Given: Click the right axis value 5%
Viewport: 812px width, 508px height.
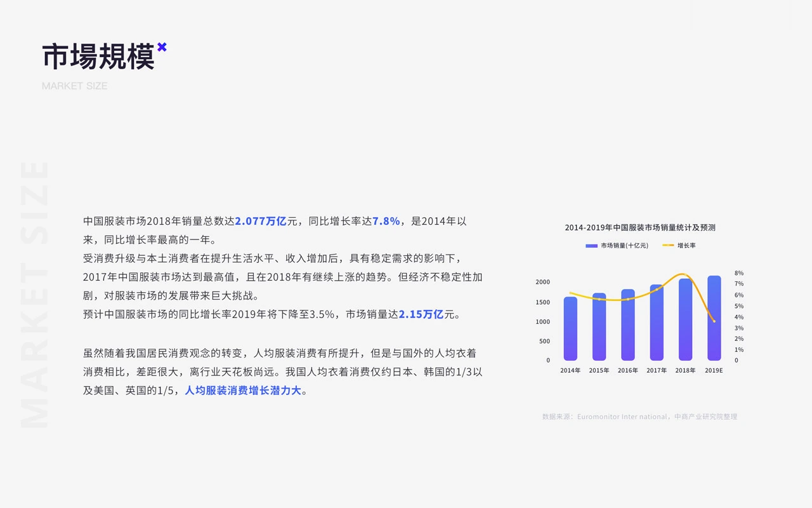Looking at the screenshot, I should tap(739, 306).
